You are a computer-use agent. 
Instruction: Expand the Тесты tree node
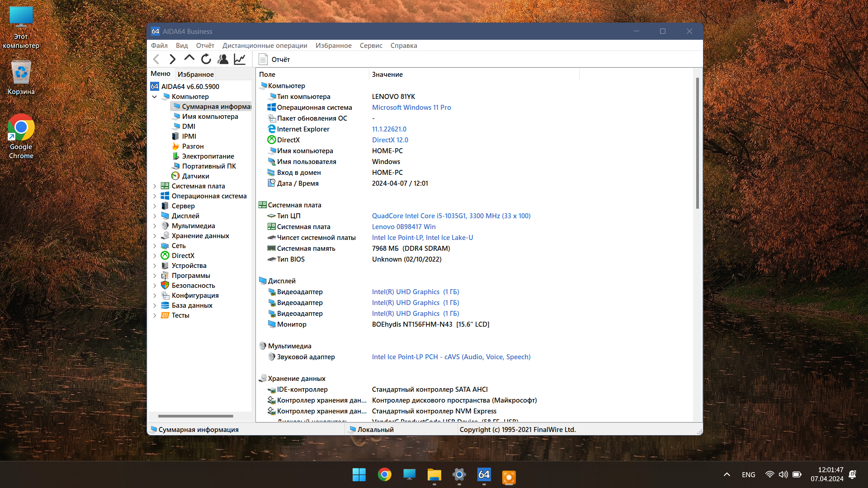coord(155,315)
